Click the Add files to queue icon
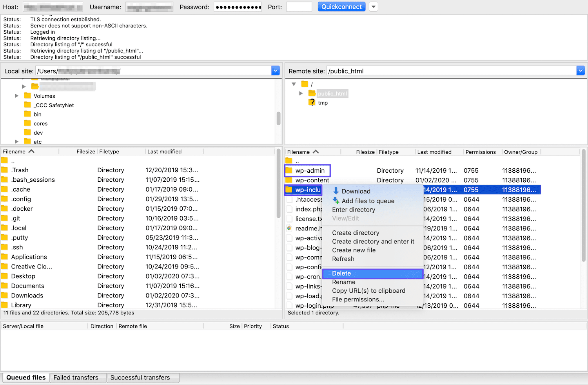The height and width of the screenshot is (385, 588). click(336, 201)
